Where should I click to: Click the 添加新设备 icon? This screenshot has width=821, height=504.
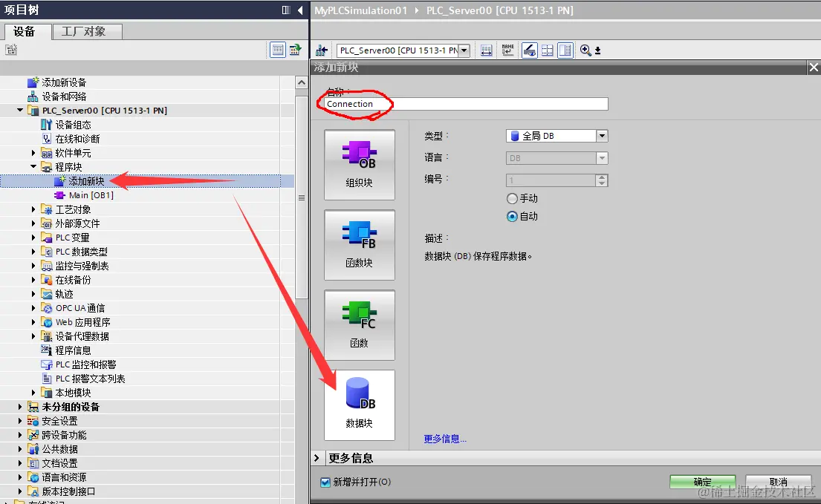pos(33,82)
